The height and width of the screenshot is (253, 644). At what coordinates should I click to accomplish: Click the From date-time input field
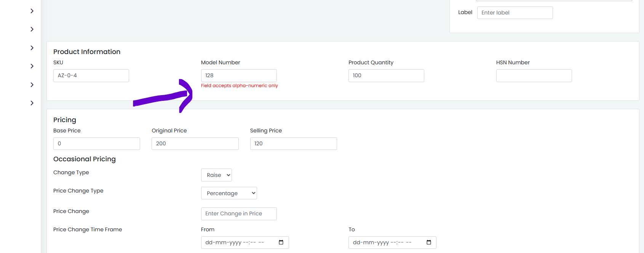245,242
